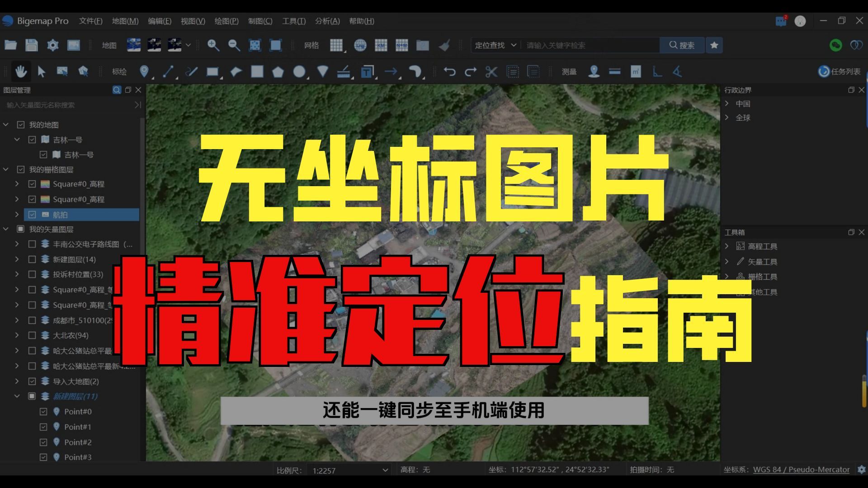
Task: Click the 搜索 search button
Action: click(x=682, y=45)
